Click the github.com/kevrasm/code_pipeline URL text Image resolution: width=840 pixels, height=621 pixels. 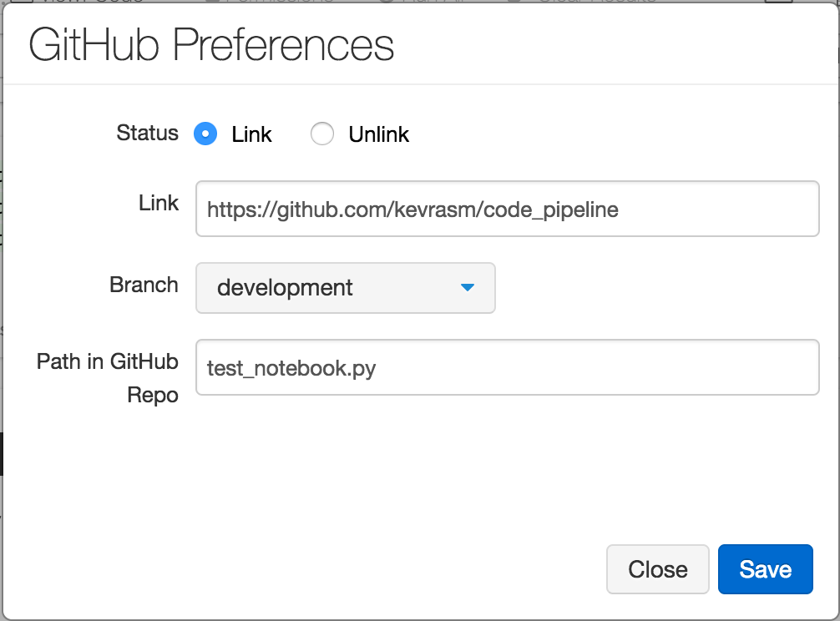click(412, 209)
